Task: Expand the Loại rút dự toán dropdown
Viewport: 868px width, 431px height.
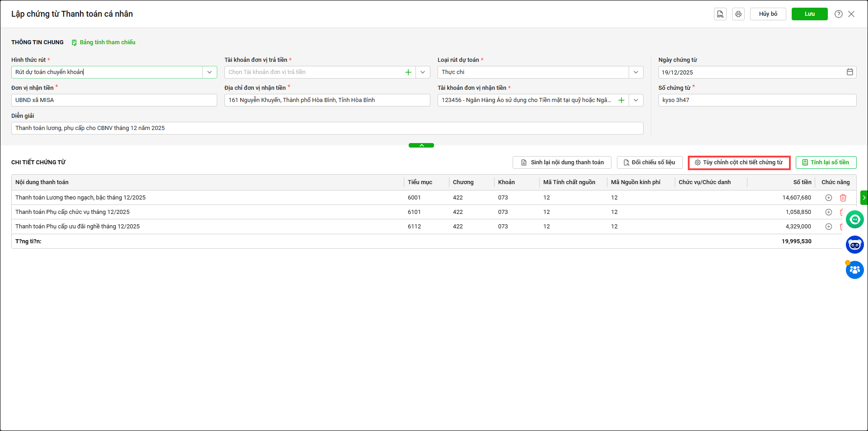Action: coord(635,72)
